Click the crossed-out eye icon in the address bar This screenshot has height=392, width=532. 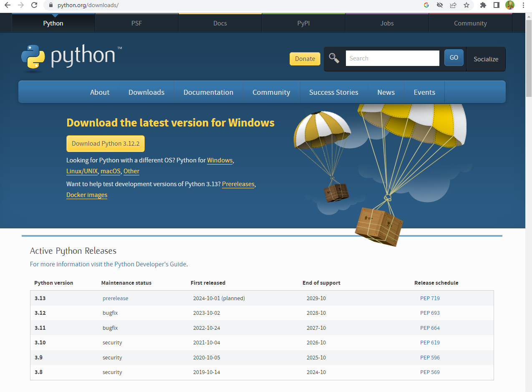click(439, 5)
